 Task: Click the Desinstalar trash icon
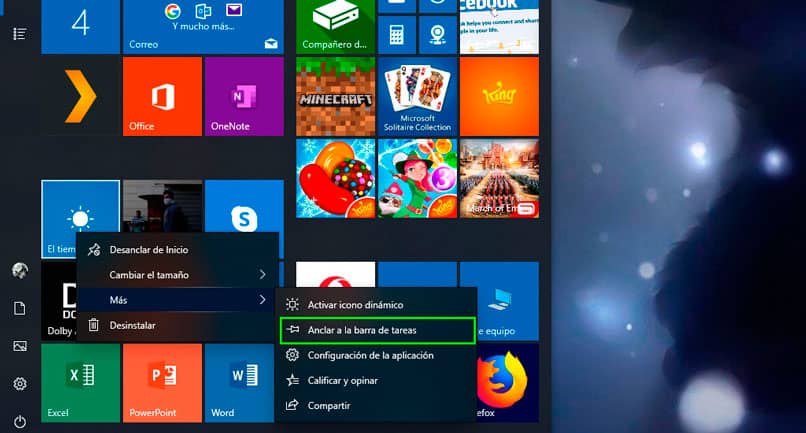pos(94,325)
